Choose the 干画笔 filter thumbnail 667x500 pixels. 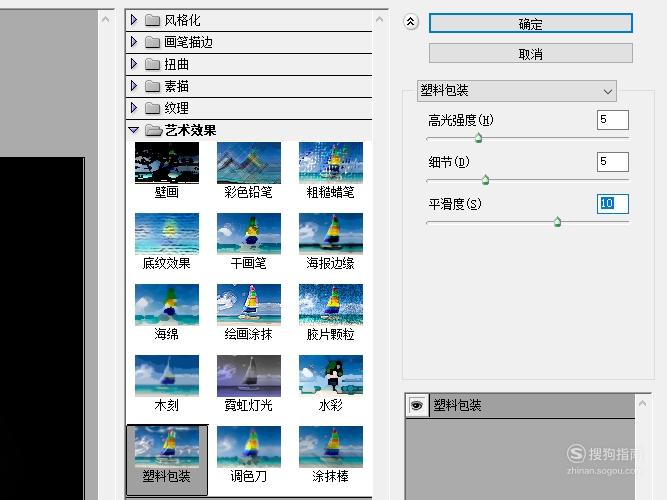pyautogui.click(x=249, y=234)
